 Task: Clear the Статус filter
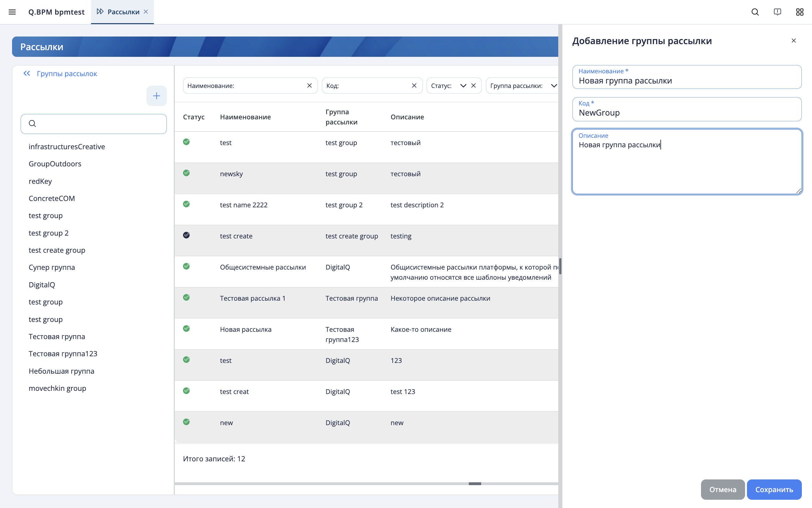point(474,86)
